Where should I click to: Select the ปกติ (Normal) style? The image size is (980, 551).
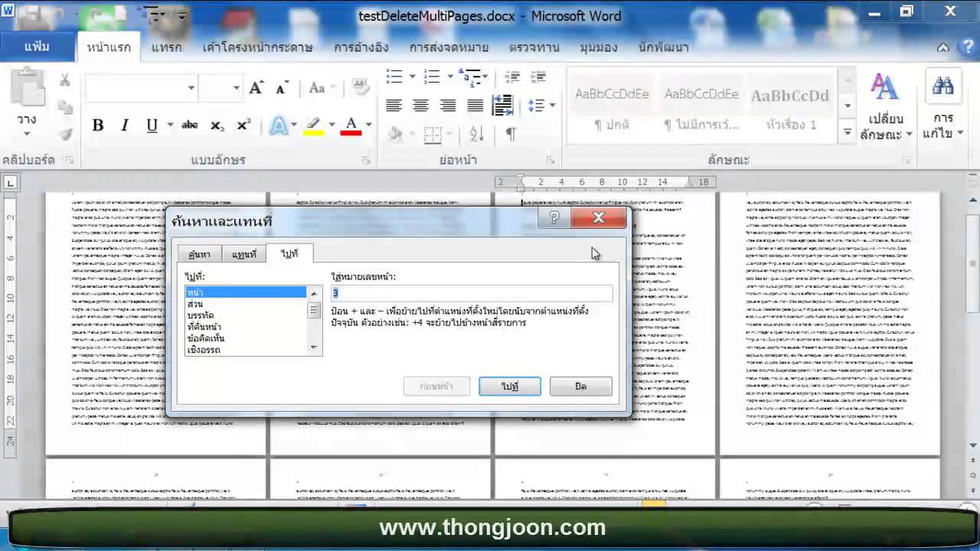612,107
